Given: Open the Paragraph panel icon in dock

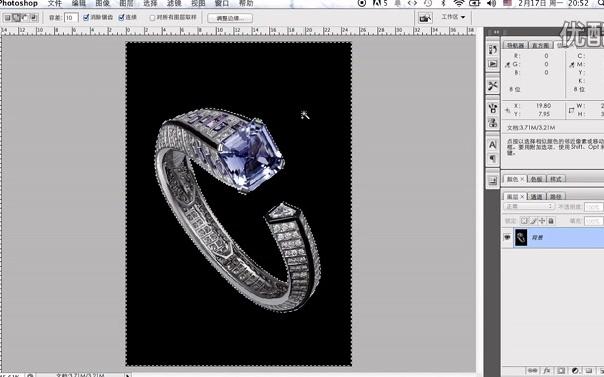Looking at the screenshot, I should [493, 159].
